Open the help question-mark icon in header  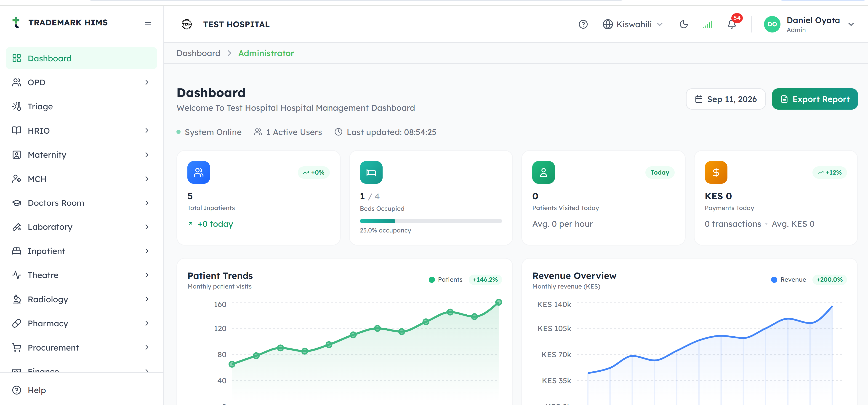tap(583, 24)
